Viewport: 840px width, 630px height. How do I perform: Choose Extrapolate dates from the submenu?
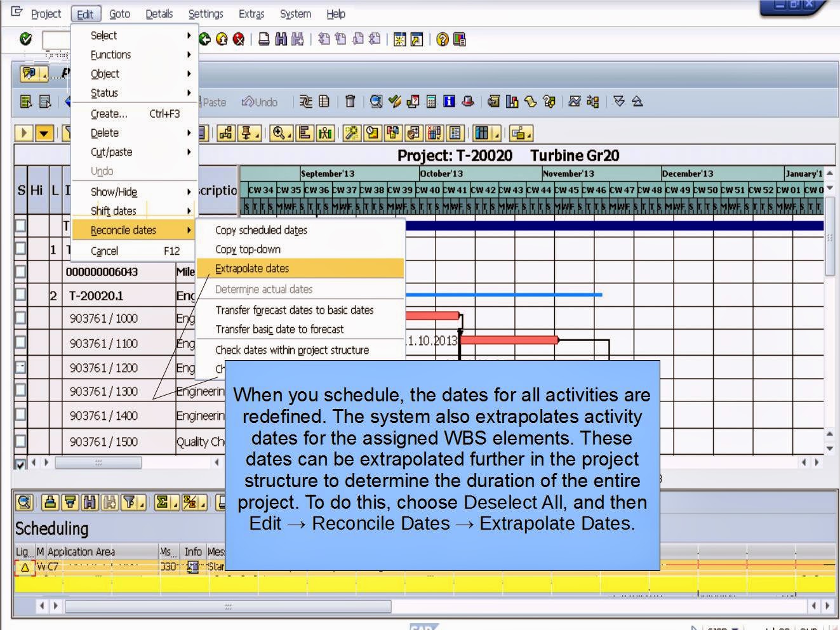(x=252, y=269)
